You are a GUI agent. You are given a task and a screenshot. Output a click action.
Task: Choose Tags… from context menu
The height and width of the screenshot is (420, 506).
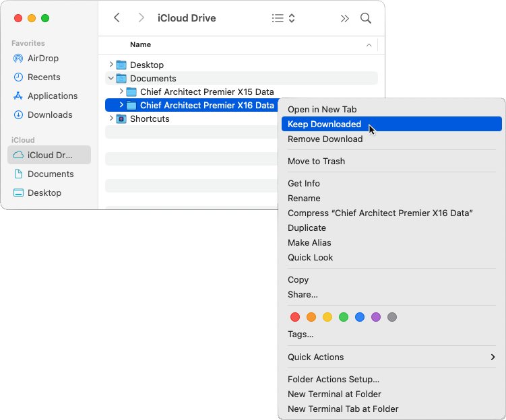[x=391, y=335]
